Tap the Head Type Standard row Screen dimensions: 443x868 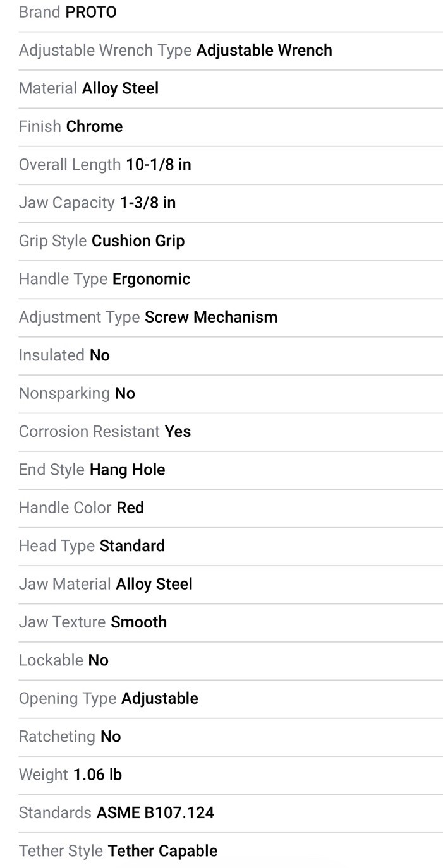[92, 546]
